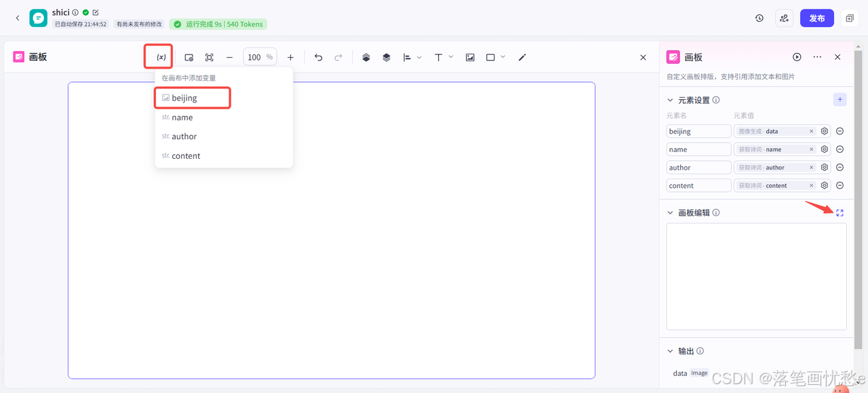Screen dimensions: 868x393
Task: Click the info icon beside 元素设置
Action: tap(716, 100)
